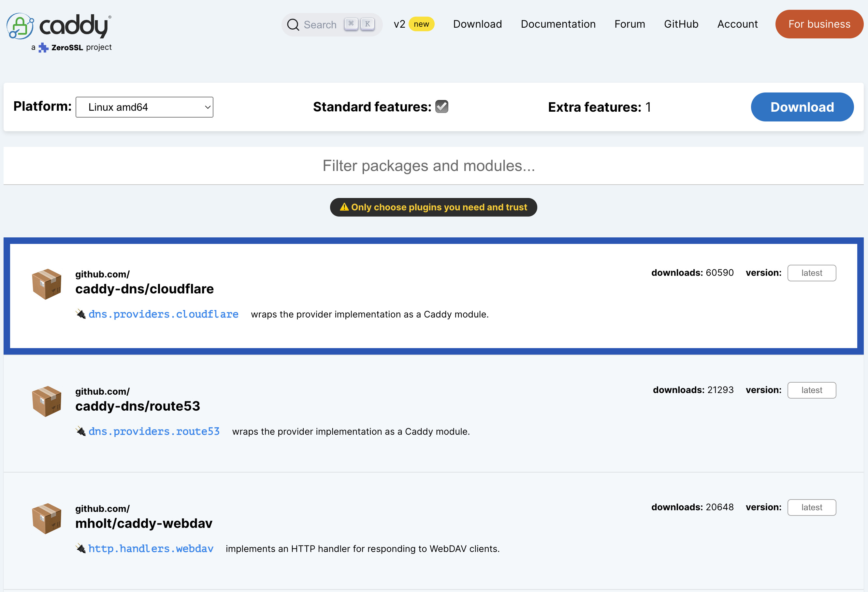Visit the GitHub nav link

[681, 24]
